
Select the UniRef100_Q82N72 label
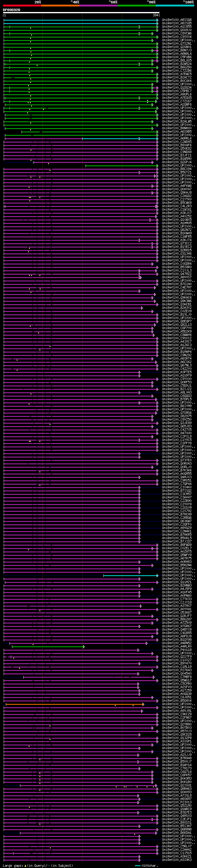pos(176,230)
